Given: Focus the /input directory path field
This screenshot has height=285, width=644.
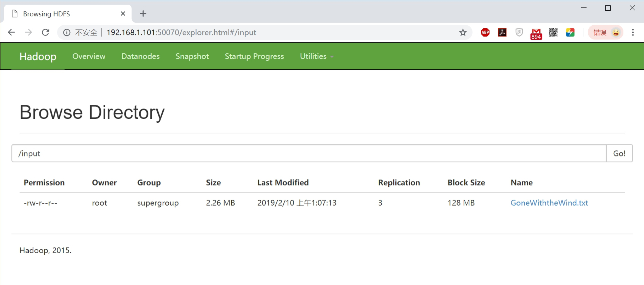Looking at the screenshot, I should click(309, 153).
